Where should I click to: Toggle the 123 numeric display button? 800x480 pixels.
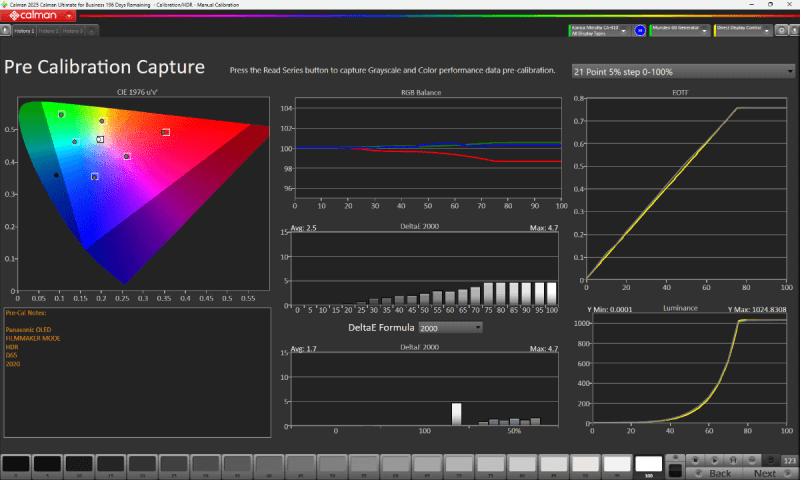tap(789, 459)
